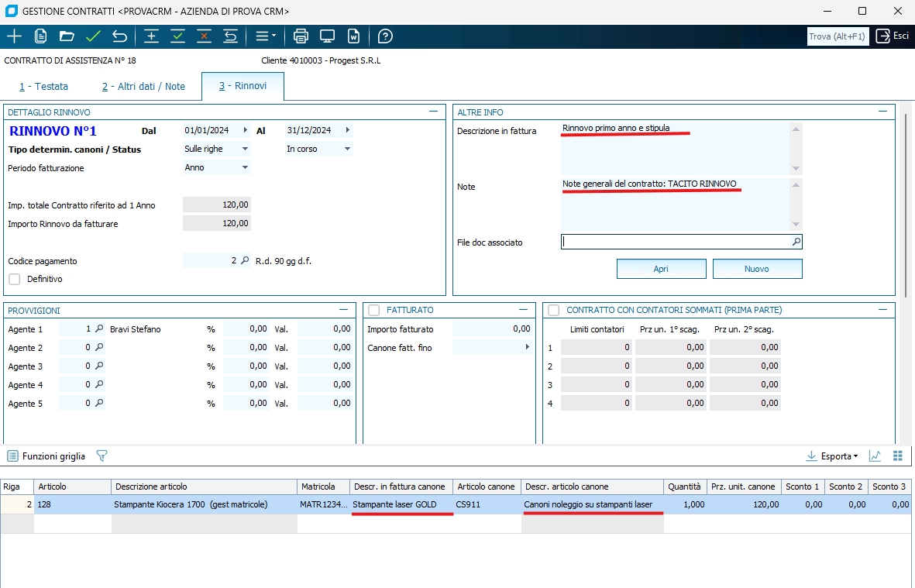The width and height of the screenshot is (915, 588).
Task: Click the chart icon beside Esporta
Action: [x=875, y=456]
